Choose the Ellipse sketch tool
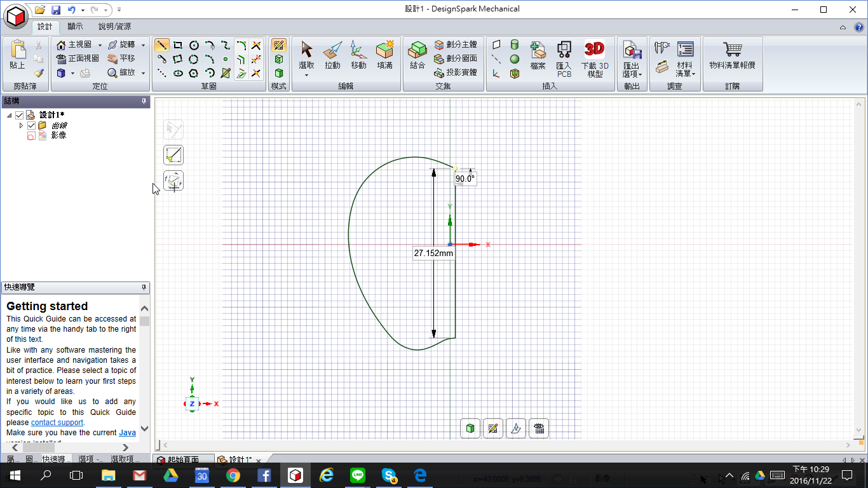Screen dimensions: 868x488 [178, 73]
